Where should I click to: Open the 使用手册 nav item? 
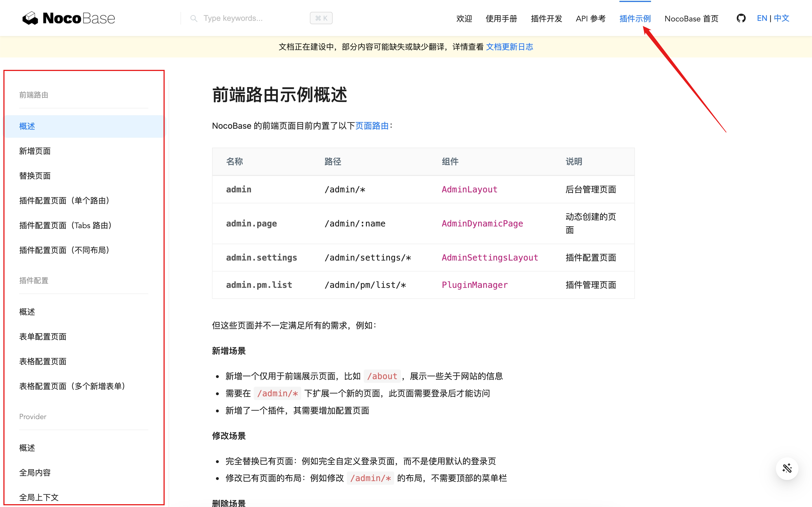click(x=501, y=18)
